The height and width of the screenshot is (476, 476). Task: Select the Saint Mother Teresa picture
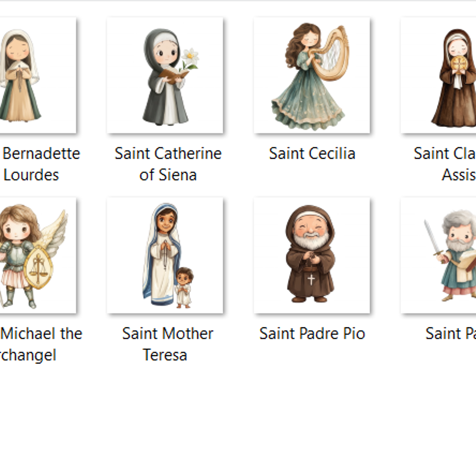pos(165,255)
